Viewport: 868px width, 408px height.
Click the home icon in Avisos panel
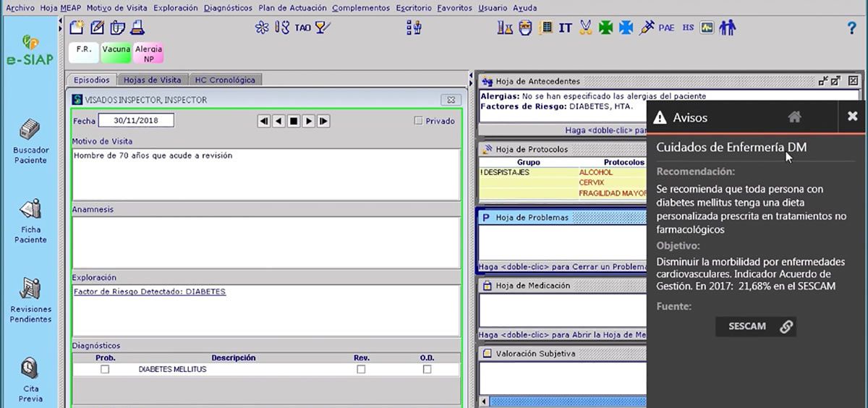795,116
